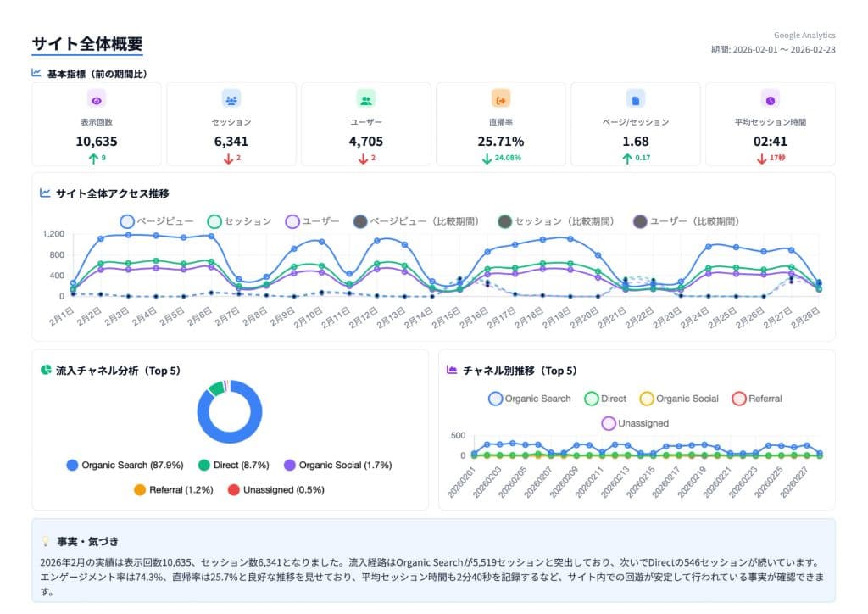Toggle the ユーザー（比較期間） legend item

[x=687, y=221]
